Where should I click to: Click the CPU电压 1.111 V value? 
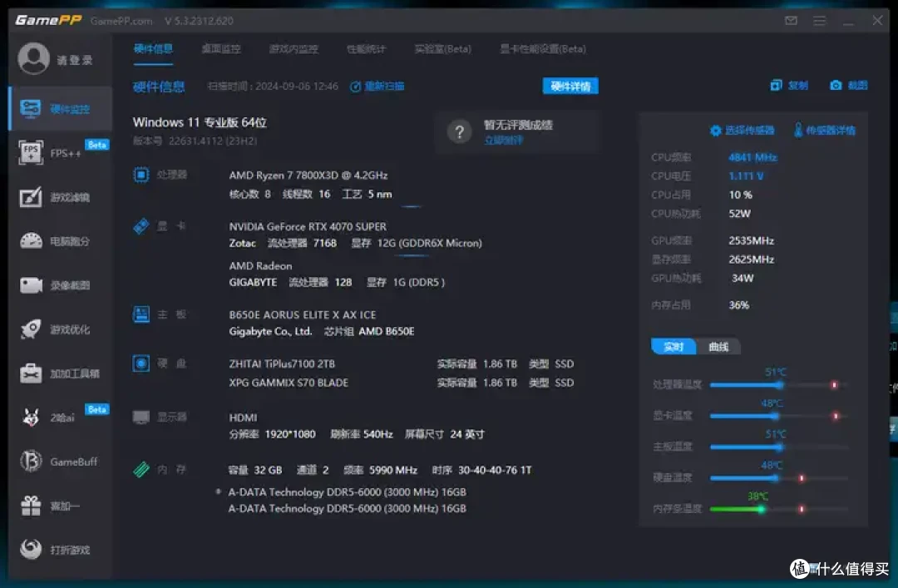click(746, 176)
